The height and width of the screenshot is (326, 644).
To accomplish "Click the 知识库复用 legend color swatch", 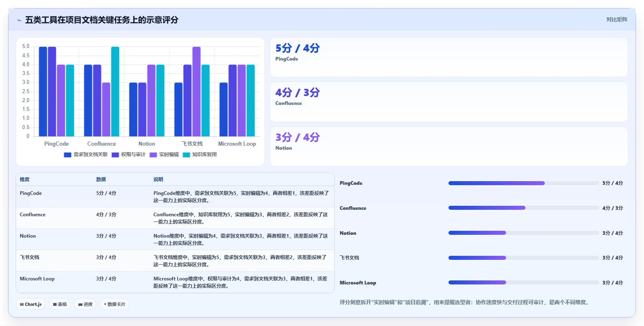I will [x=186, y=155].
